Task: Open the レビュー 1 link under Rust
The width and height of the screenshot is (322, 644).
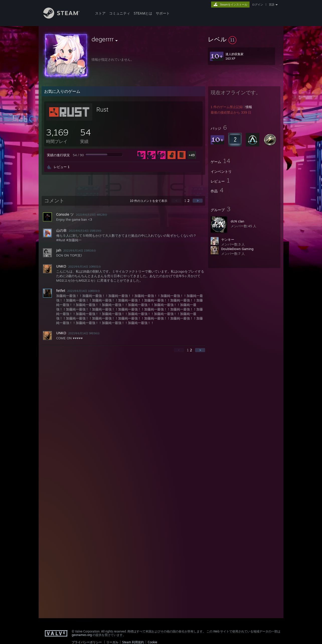Action: coord(61,167)
